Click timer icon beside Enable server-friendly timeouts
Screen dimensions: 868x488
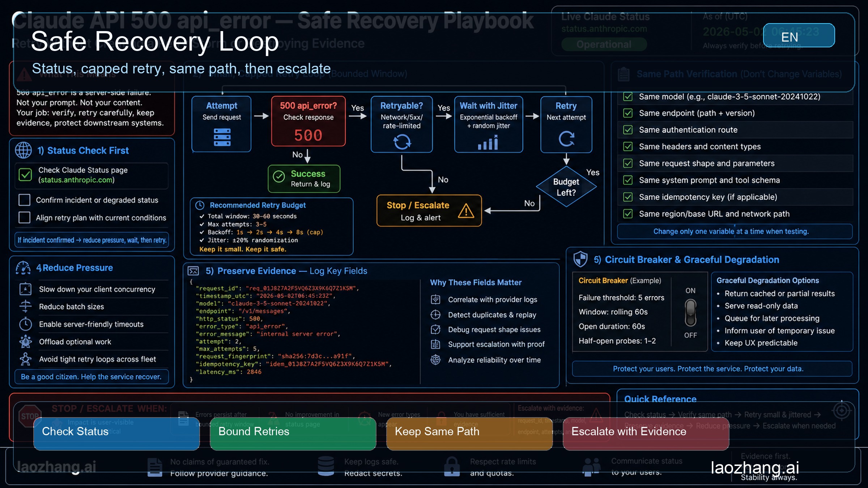pyautogui.click(x=25, y=324)
